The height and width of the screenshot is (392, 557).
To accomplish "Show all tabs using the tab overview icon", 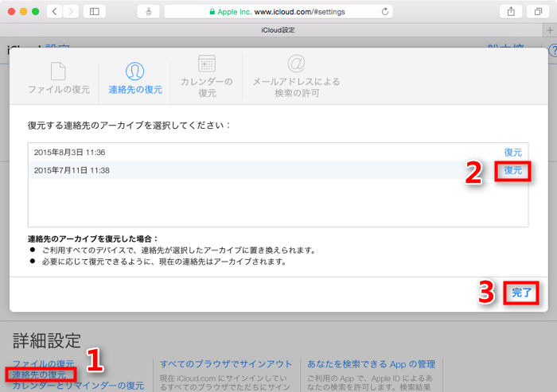I will tap(538, 12).
